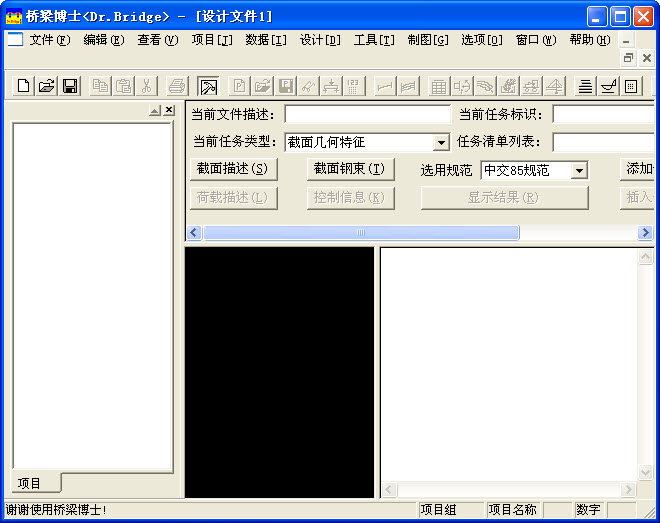Screen dimensions: 660x523
Task: Open the 设计(D) menu
Action: click(320, 40)
